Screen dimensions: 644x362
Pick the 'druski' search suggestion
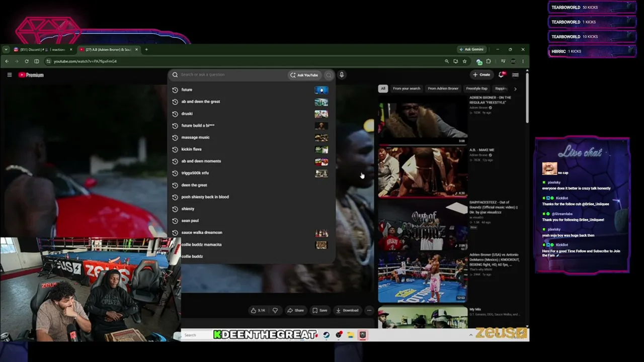pyautogui.click(x=251, y=114)
